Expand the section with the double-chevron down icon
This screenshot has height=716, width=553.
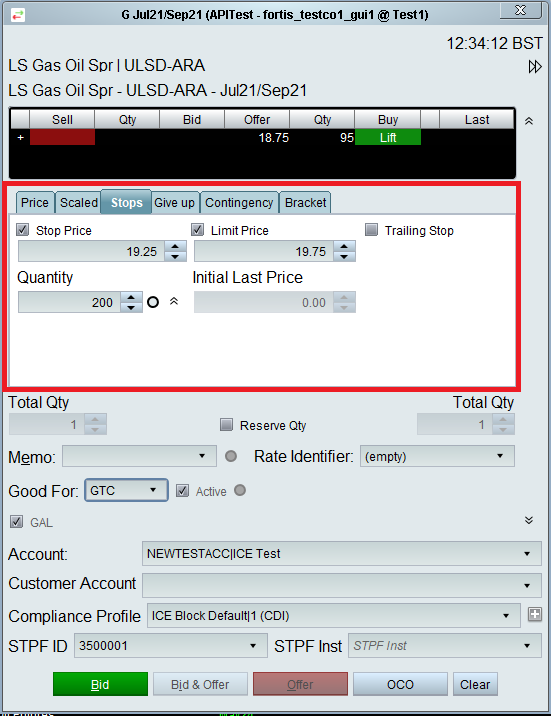529,520
